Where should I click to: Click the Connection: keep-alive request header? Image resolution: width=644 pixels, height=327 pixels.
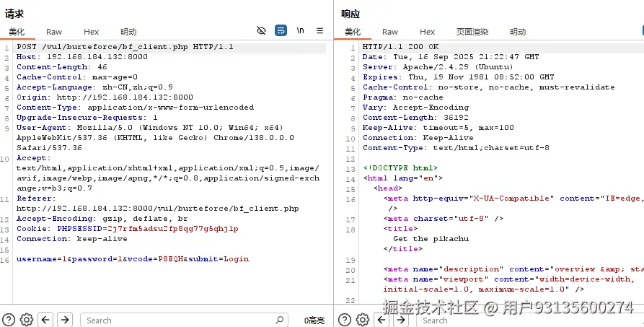click(72, 238)
